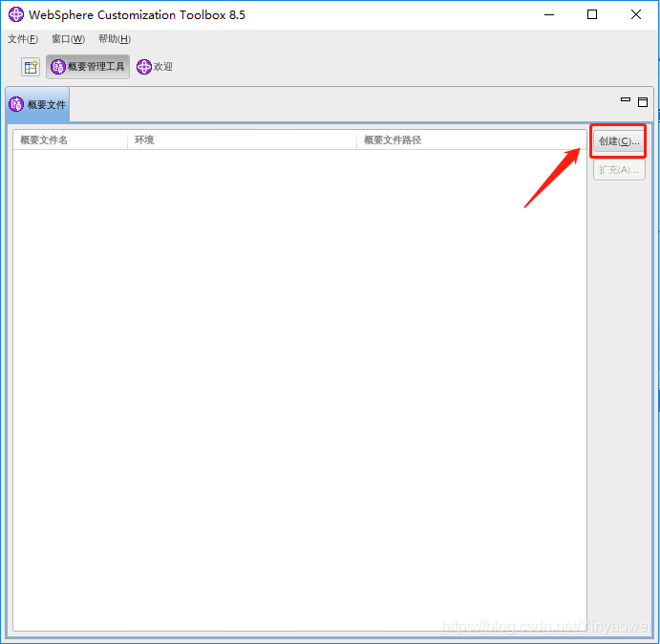Maximize the 概要文件 panel view
660x644 pixels.
[643, 102]
